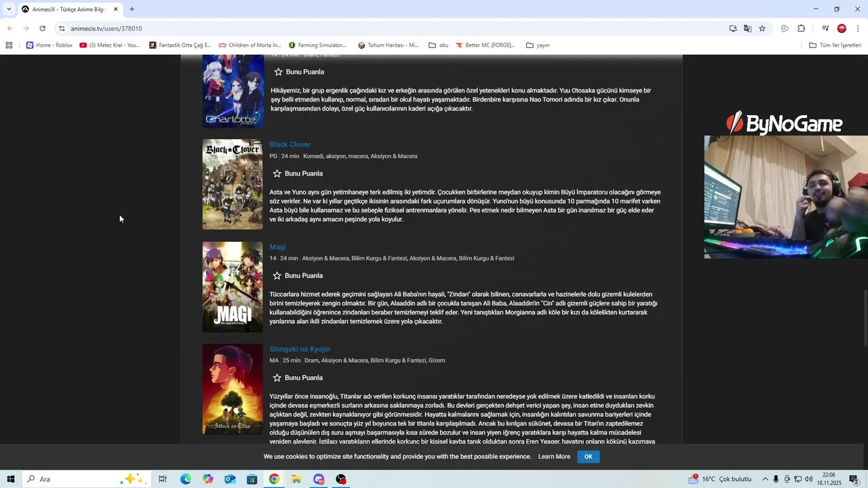The height and width of the screenshot is (488, 868).
Task: Click the star icon under Black Clover
Action: (x=277, y=174)
